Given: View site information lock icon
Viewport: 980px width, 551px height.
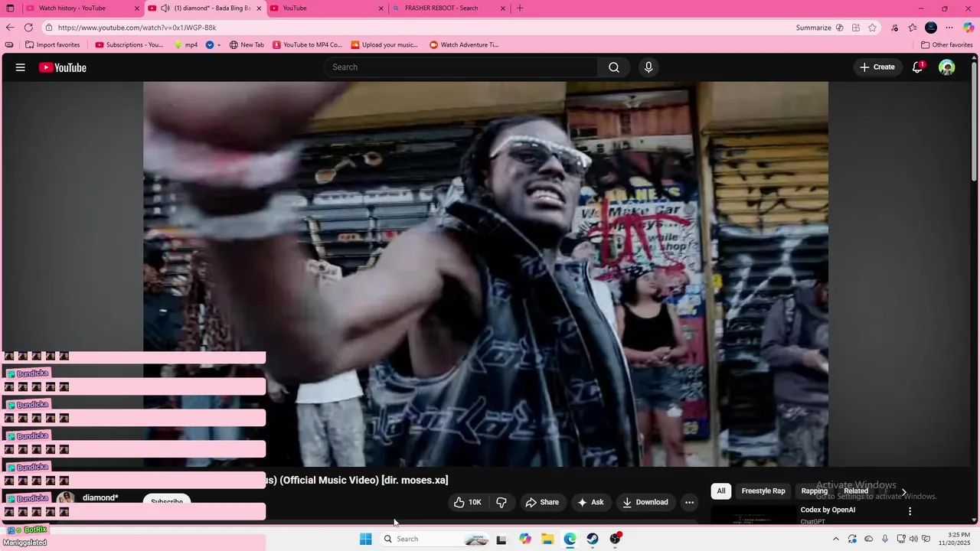Looking at the screenshot, I should click(x=49, y=28).
